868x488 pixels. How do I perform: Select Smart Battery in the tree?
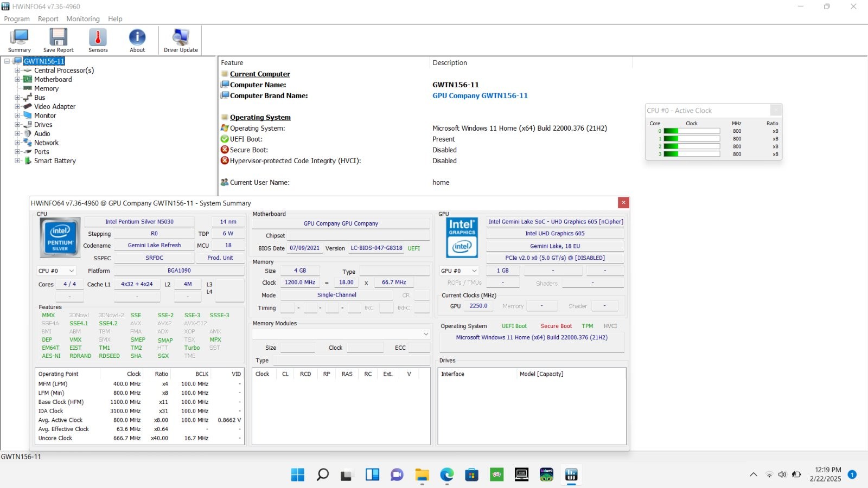(55, 161)
